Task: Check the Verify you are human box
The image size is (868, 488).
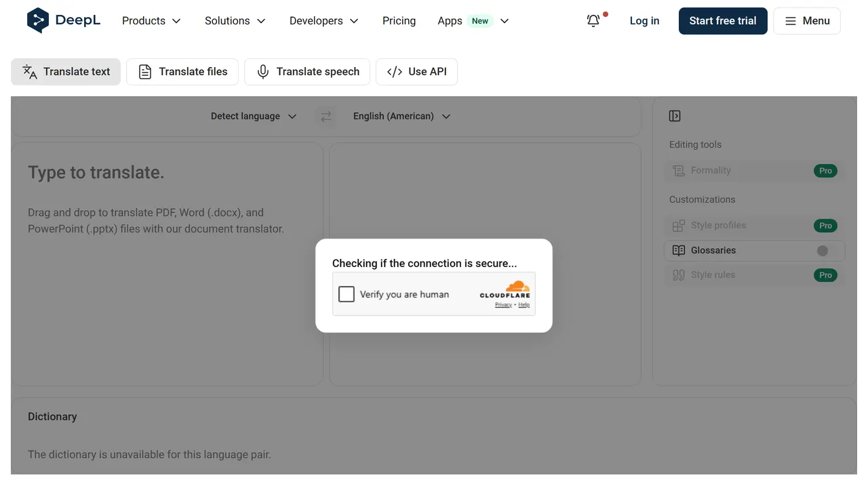Action: click(x=347, y=294)
